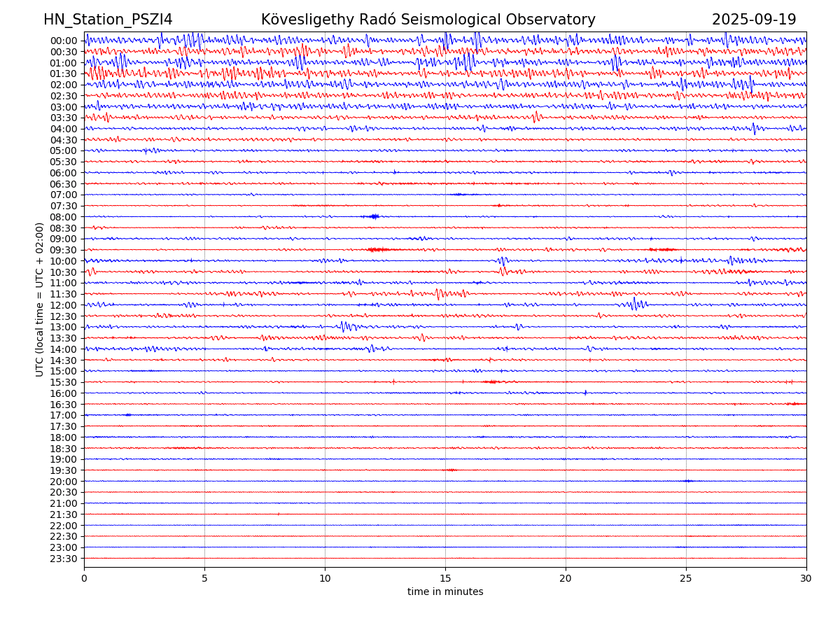
Task: Click the 30 tick on the x-axis
Action: (806, 579)
